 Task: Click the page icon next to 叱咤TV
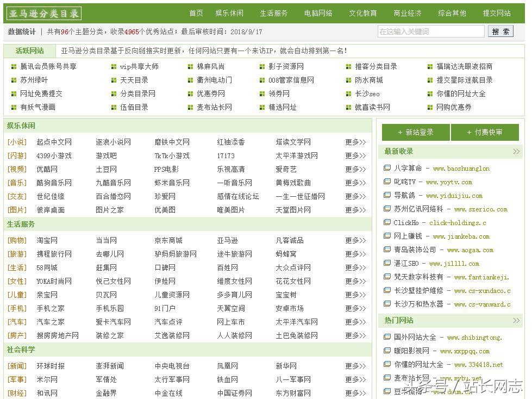[x=387, y=182]
